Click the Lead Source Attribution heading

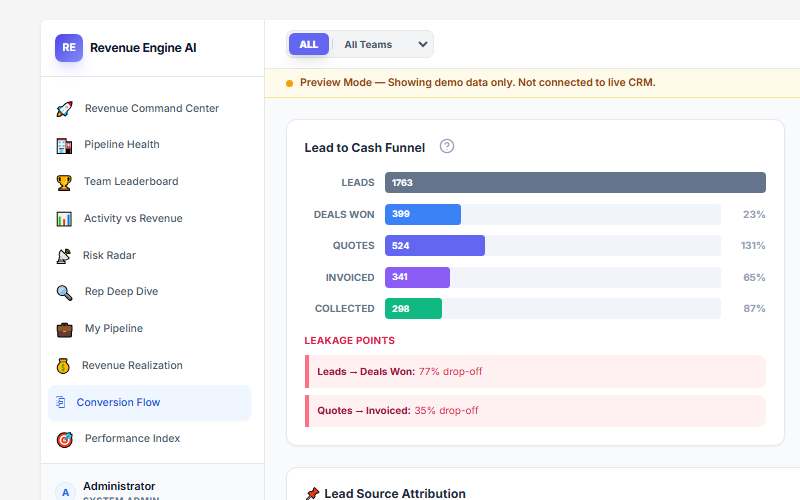point(395,493)
